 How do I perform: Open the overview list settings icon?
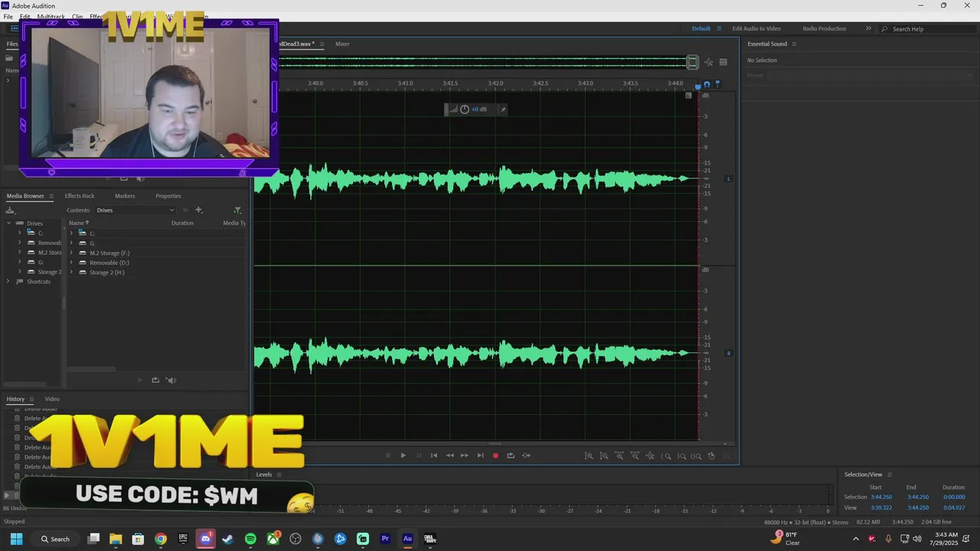[x=723, y=62]
